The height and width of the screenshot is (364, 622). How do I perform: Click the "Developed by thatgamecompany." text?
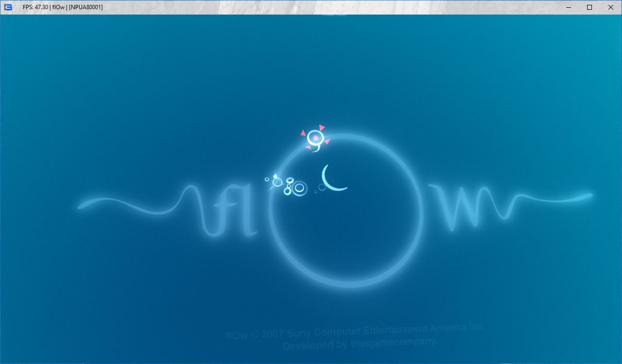click(x=360, y=344)
